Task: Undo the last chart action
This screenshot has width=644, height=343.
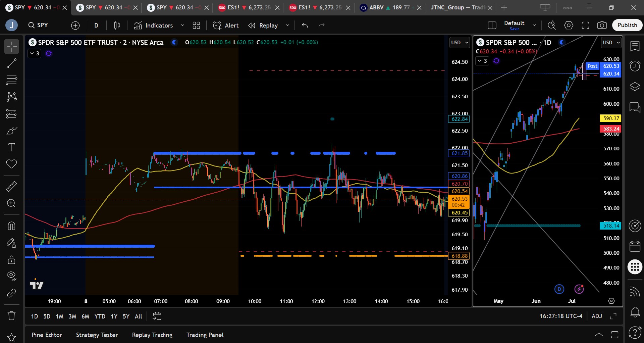Action: (305, 25)
